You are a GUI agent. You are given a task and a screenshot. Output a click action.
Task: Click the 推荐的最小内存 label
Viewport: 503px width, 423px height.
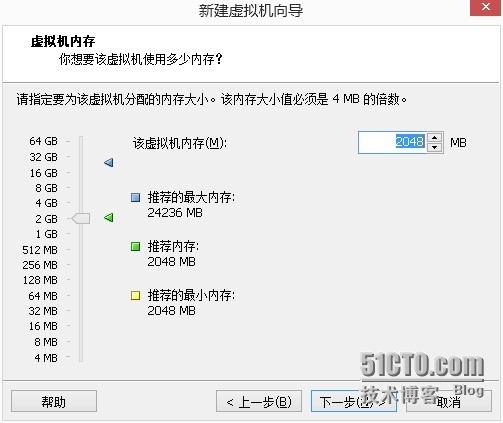click(191, 295)
